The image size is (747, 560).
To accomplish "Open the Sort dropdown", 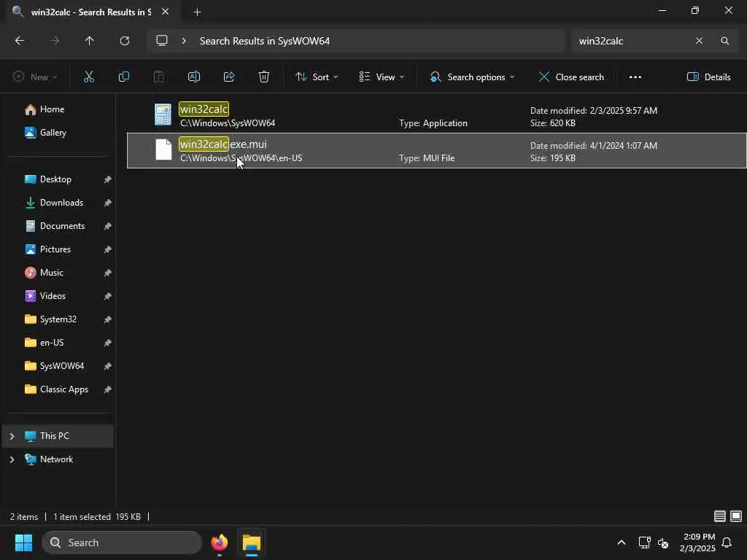I will 317,77.
